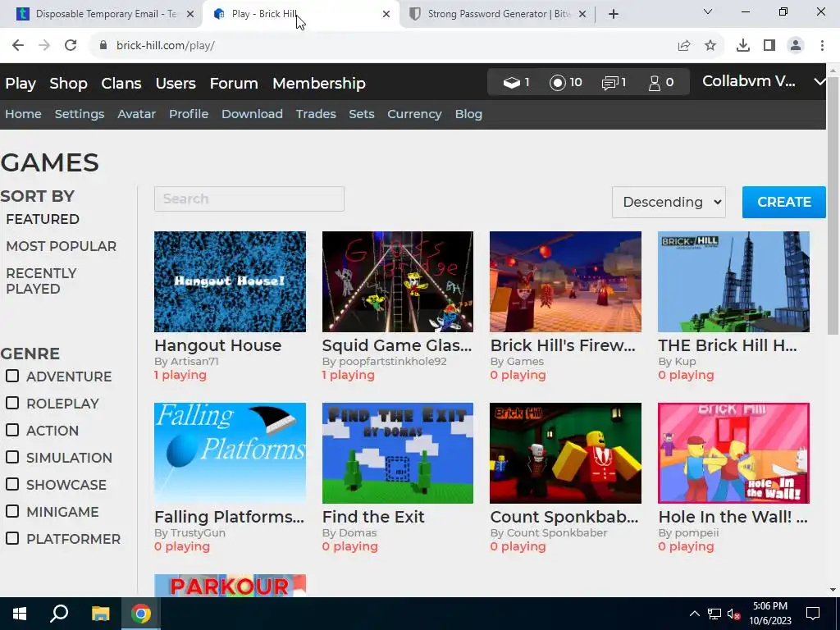
Task: Open the Chrome tab search chevron
Action: click(708, 11)
